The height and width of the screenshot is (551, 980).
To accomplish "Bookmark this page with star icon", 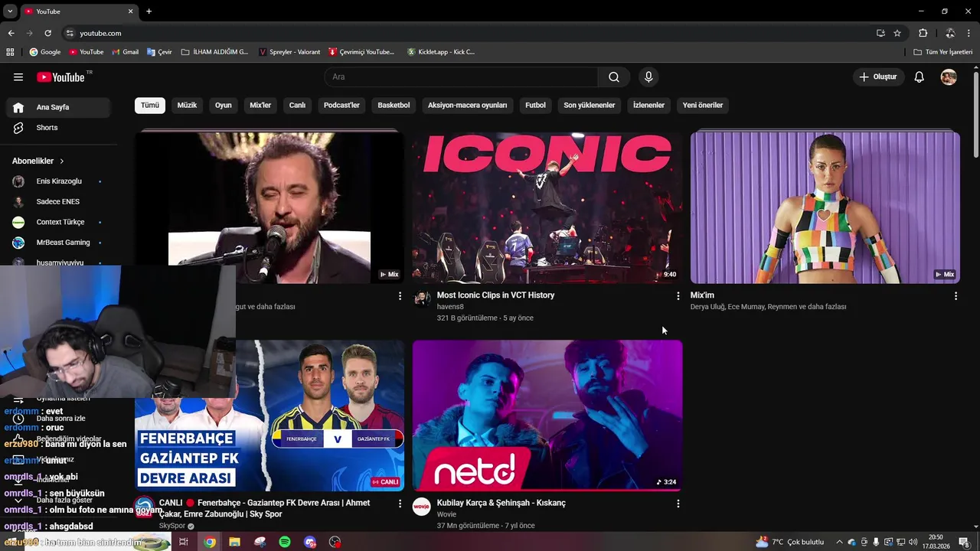I will pos(897,33).
